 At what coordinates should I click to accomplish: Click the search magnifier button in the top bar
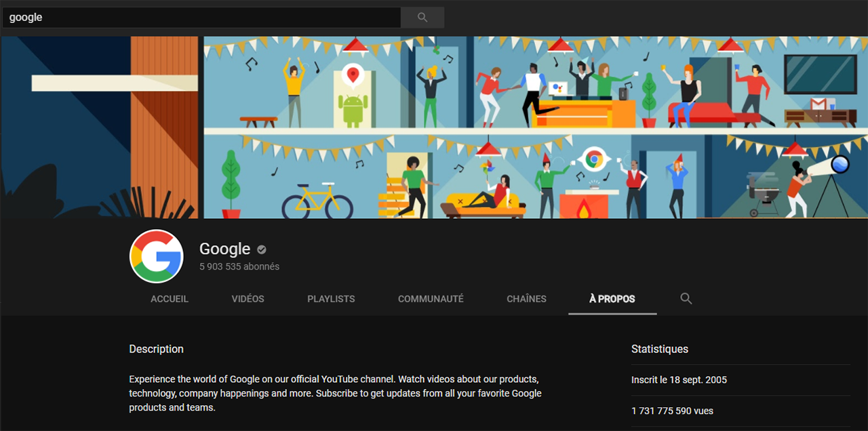(422, 18)
